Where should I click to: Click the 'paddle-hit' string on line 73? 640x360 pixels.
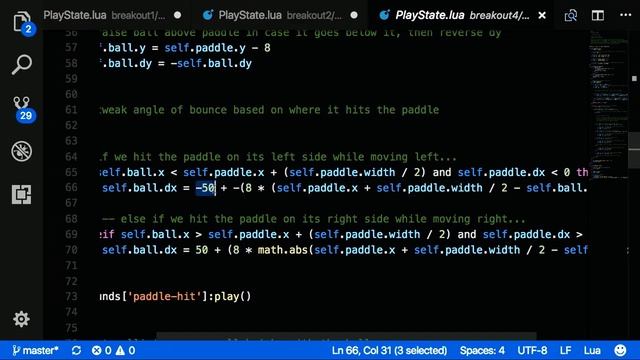coord(164,296)
